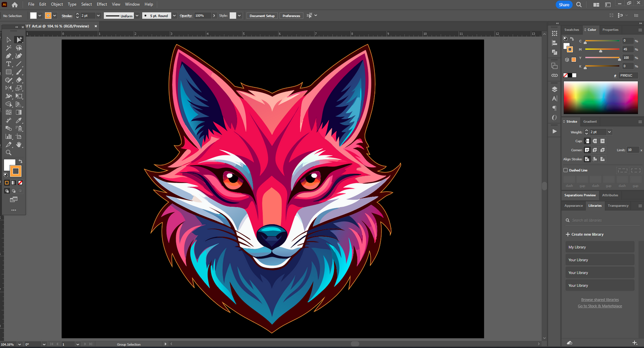Viewport: 644px width, 348px height.
Task: Open the zoom level dropdown in status bar
Action: (20, 344)
